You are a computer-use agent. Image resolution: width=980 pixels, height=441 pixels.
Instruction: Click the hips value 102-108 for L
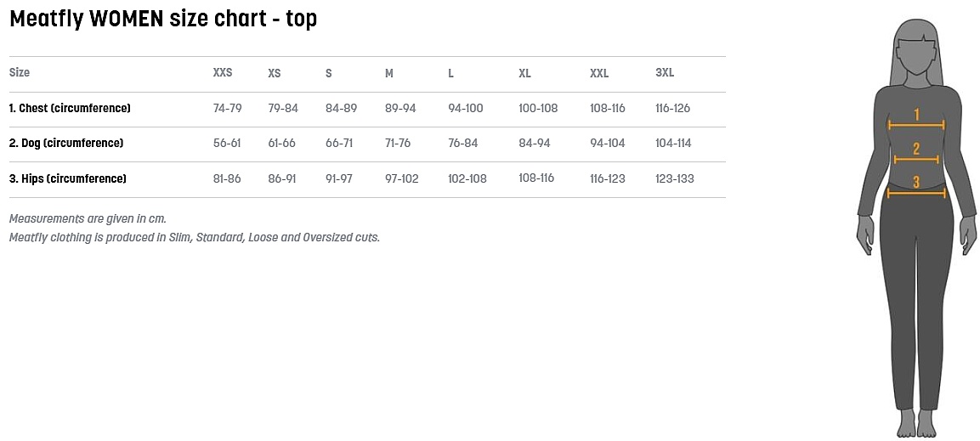(x=467, y=178)
